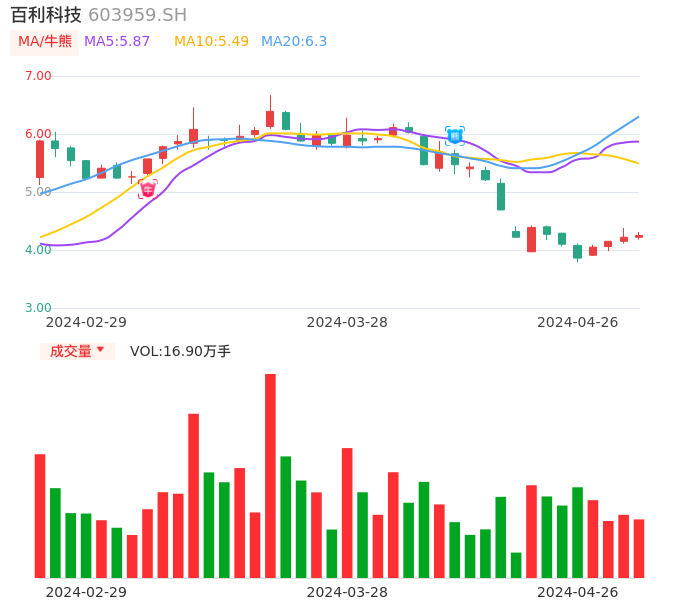The height and width of the screenshot is (606, 686).
Task: Click the MA5:5.87 legend label
Action: tap(117, 42)
